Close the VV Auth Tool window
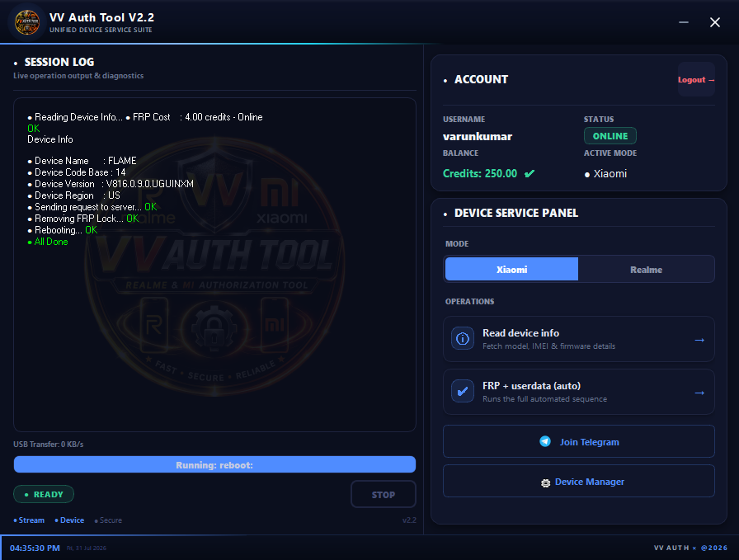 pyautogui.click(x=714, y=22)
